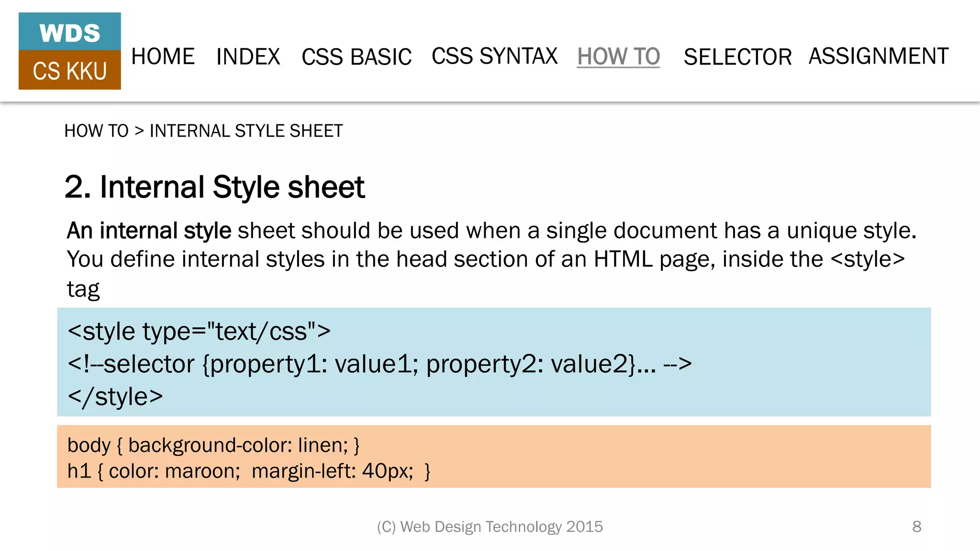This screenshot has width=980, height=551.
Task: Select CSS BASIC in the navigation
Action: point(356,56)
